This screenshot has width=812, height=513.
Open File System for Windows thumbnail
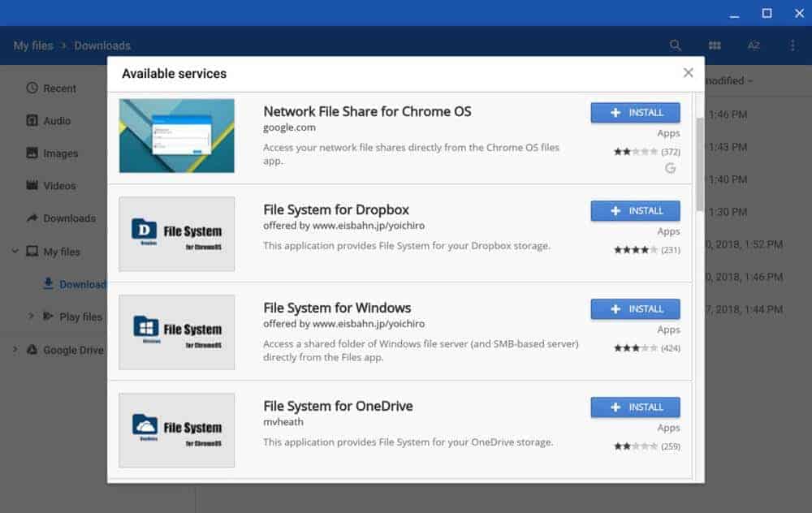176,332
